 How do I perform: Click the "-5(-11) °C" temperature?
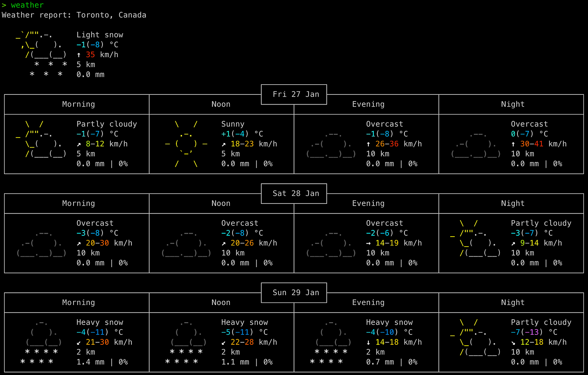[x=245, y=332]
